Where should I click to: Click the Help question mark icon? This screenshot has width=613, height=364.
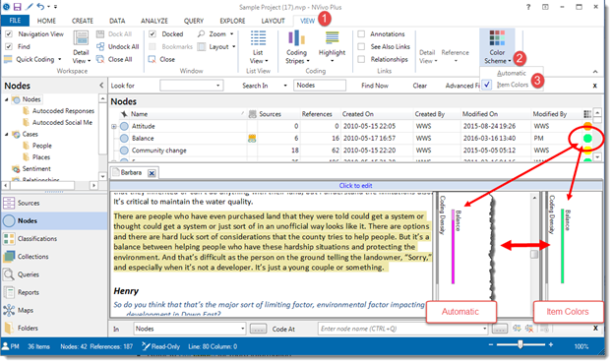(528, 7)
